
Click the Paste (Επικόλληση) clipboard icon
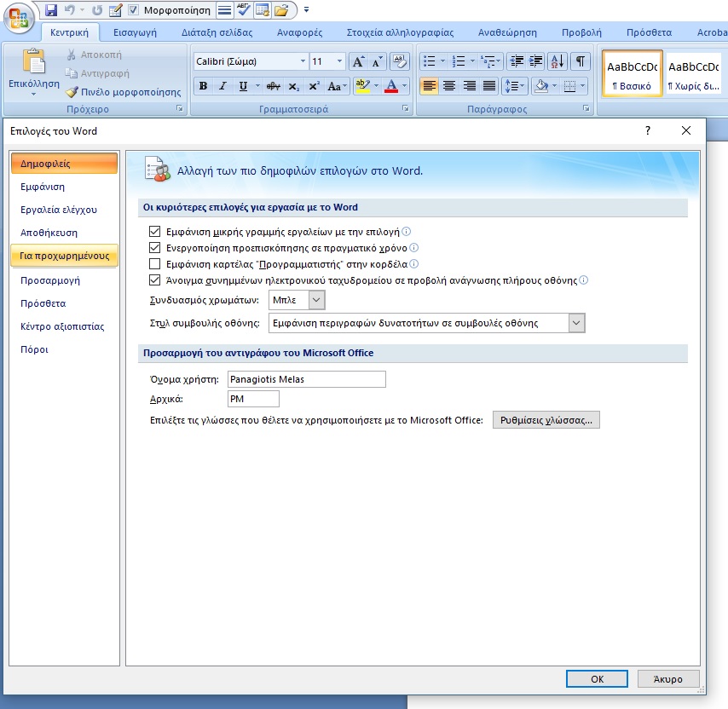click(34, 61)
